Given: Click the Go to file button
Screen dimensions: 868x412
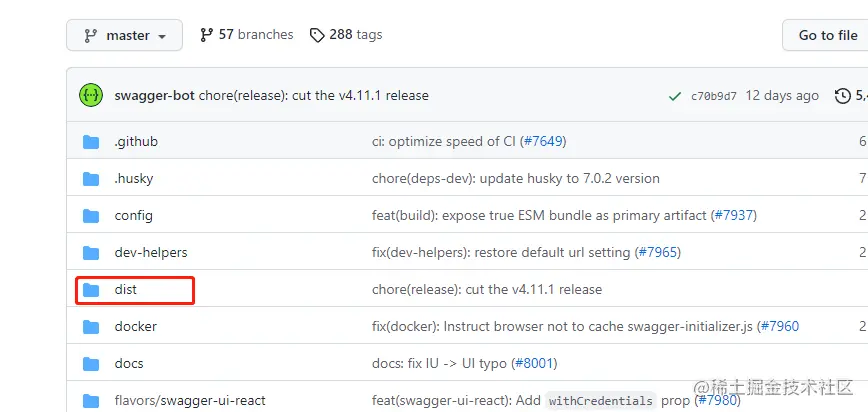Looking at the screenshot, I should pos(827,35).
